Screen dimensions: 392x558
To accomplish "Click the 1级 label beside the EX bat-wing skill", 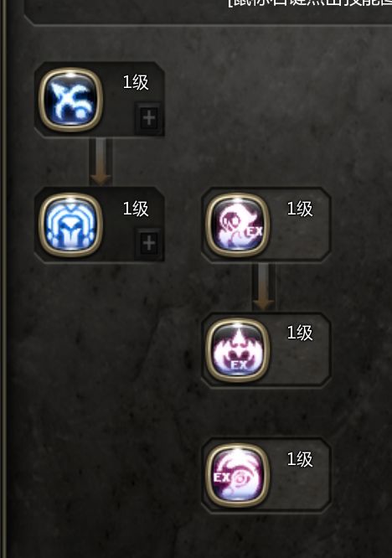I will point(300,333).
